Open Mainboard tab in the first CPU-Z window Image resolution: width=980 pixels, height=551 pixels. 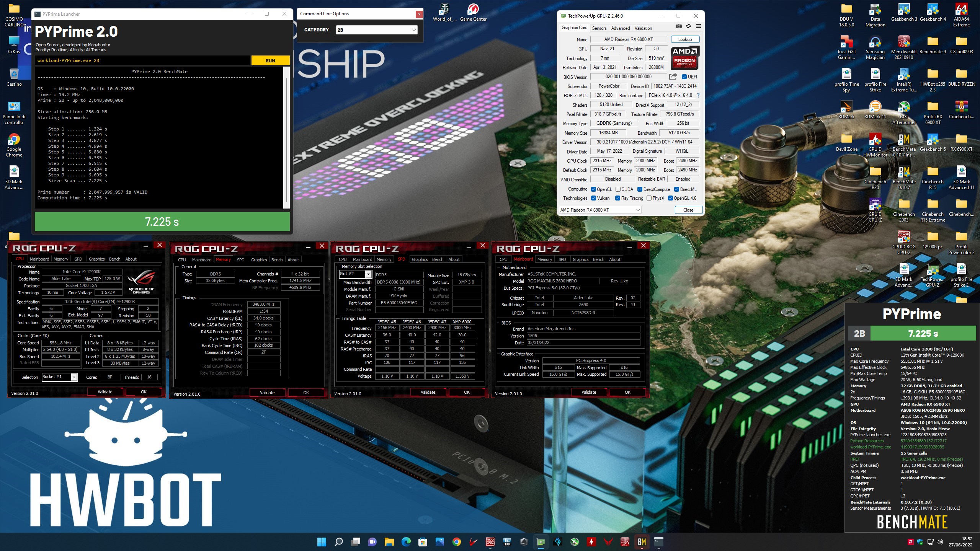(x=39, y=259)
